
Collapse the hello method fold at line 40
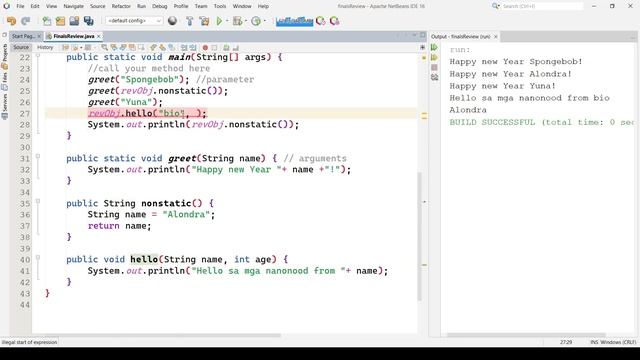pyautogui.click(x=38, y=258)
